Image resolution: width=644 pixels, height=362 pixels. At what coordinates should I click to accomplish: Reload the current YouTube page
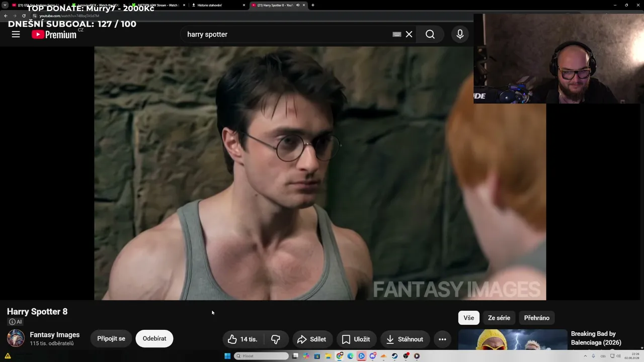[x=24, y=16]
